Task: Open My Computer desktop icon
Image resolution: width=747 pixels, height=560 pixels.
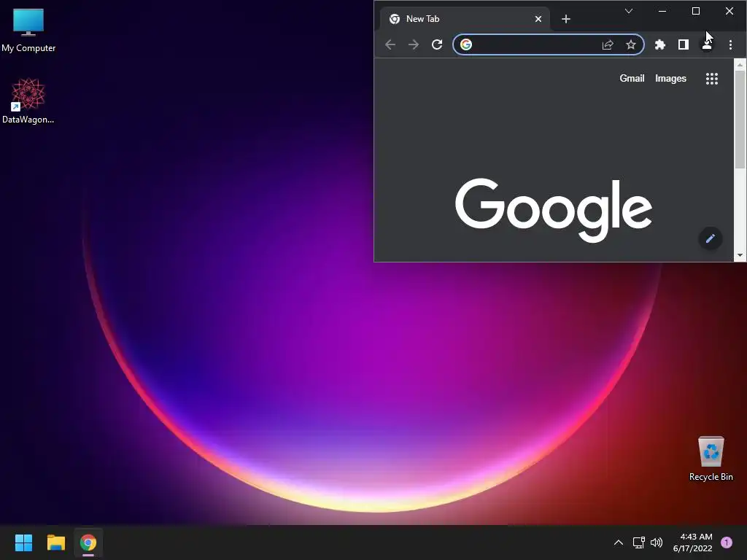Action: tap(28, 29)
